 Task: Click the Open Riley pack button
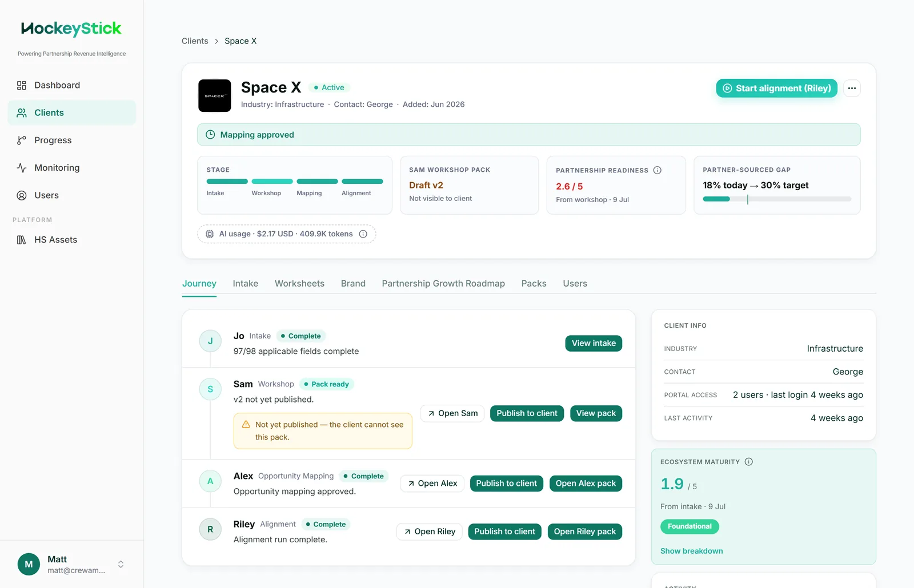tap(584, 531)
